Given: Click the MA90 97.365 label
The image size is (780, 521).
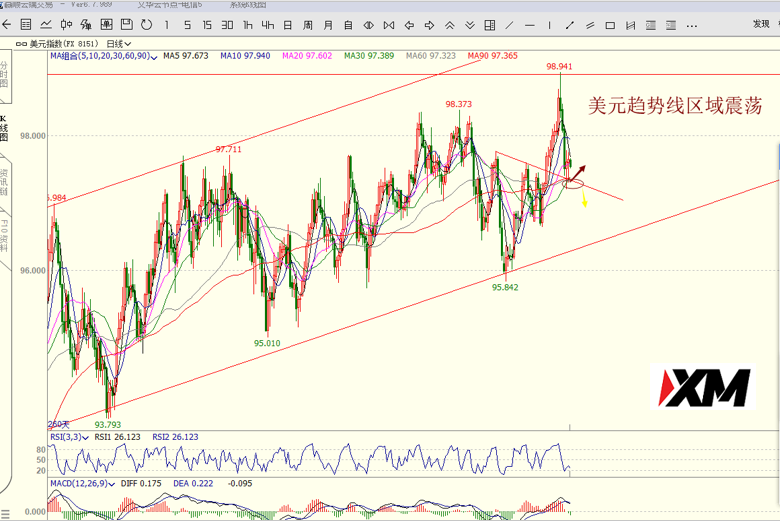Looking at the screenshot, I should [x=492, y=56].
